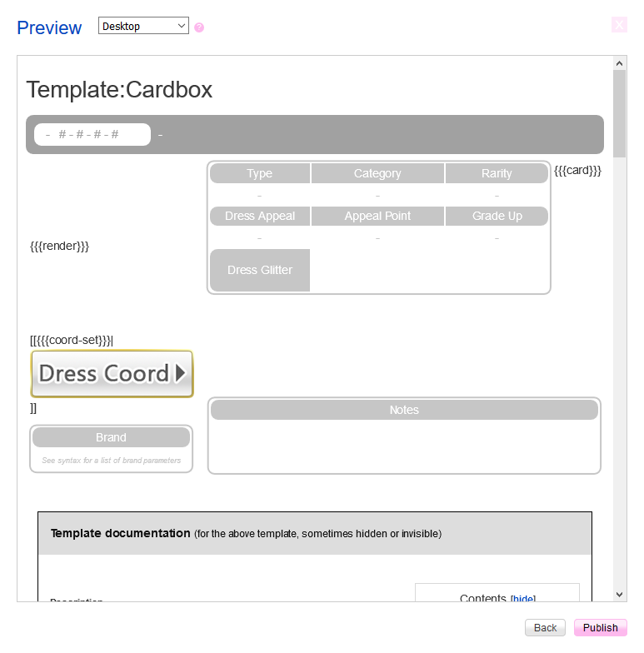Click the Brand box header
Screen dimensions: 644x653
point(111,437)
